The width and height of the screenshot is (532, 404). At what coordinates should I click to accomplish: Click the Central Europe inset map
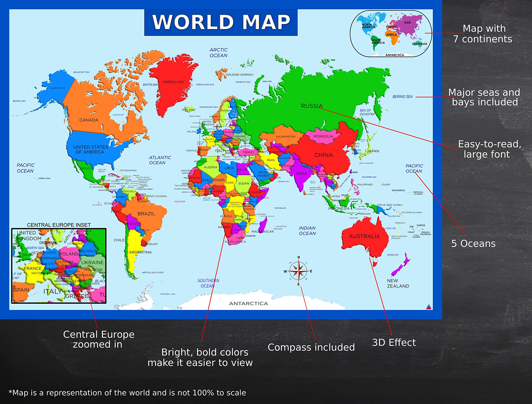[59, 266]
